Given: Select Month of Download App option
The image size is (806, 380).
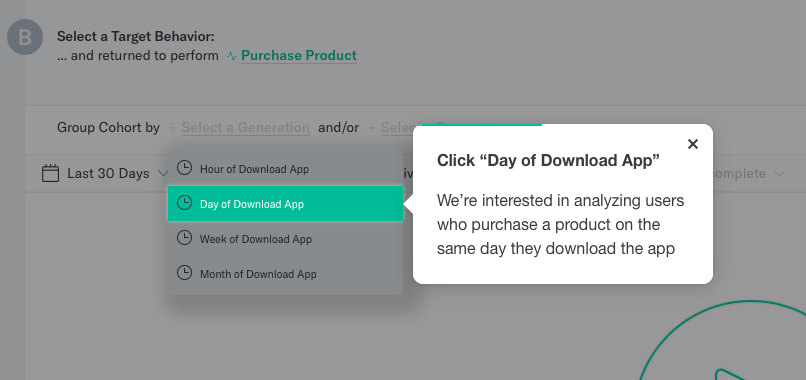Looking at the screenshot, I should (x=285, y=274).
